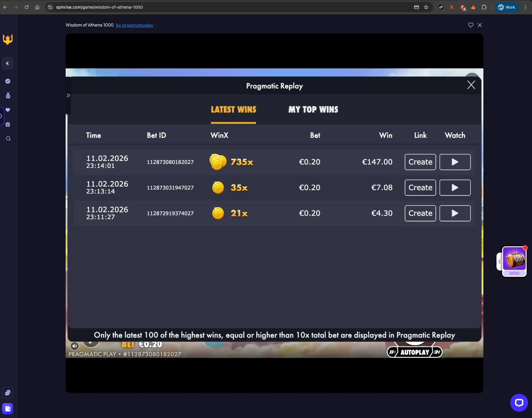Reload the Spinrise page
This screenshot has height=418, width=532.
[27, 7]
